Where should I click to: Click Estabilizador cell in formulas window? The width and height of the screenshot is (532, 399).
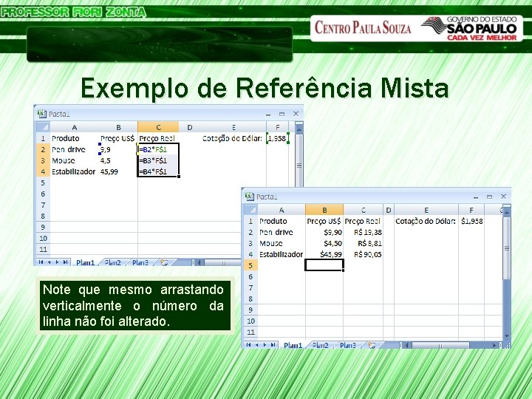tap(74, 171)
